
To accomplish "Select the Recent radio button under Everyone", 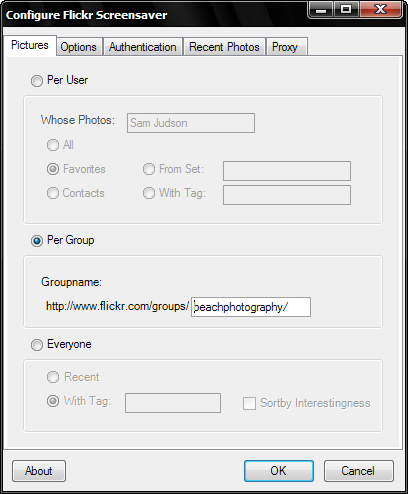I will (x=53, y=377).
